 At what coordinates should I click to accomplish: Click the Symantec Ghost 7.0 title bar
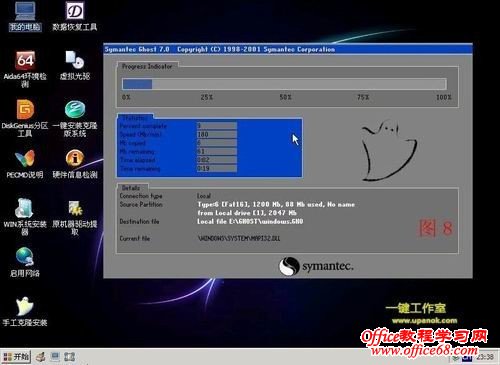(x=288, y=49)
